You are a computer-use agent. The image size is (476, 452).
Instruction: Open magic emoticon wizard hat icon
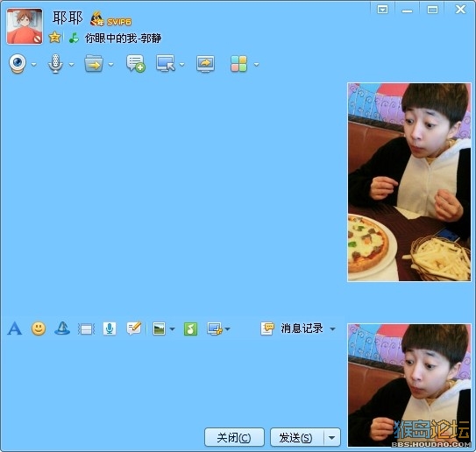[x=62, y=328]
